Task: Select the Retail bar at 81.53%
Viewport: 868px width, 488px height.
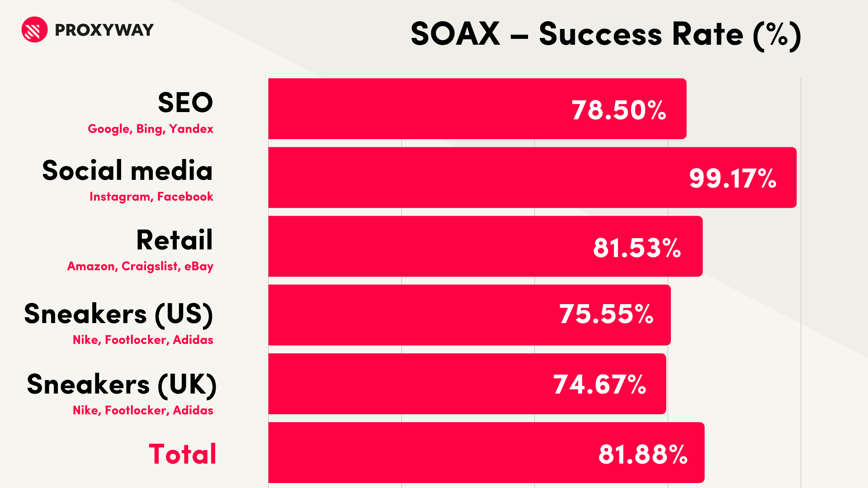Action: click(486, 246)
